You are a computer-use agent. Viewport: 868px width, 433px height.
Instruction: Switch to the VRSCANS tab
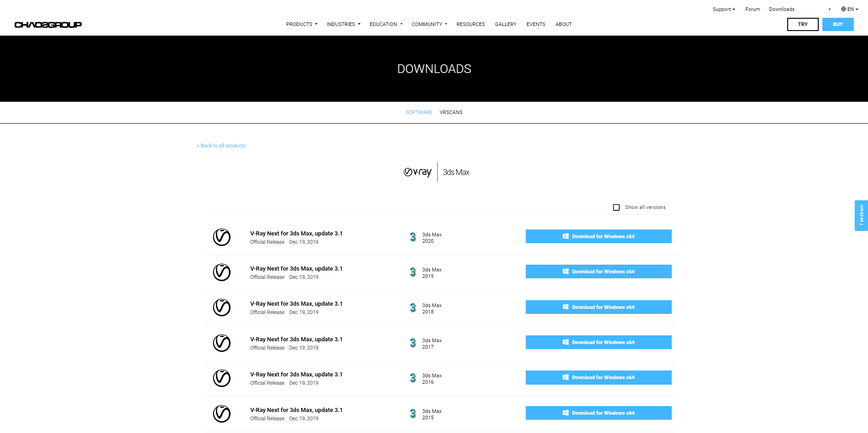click(x=451, y=112)
